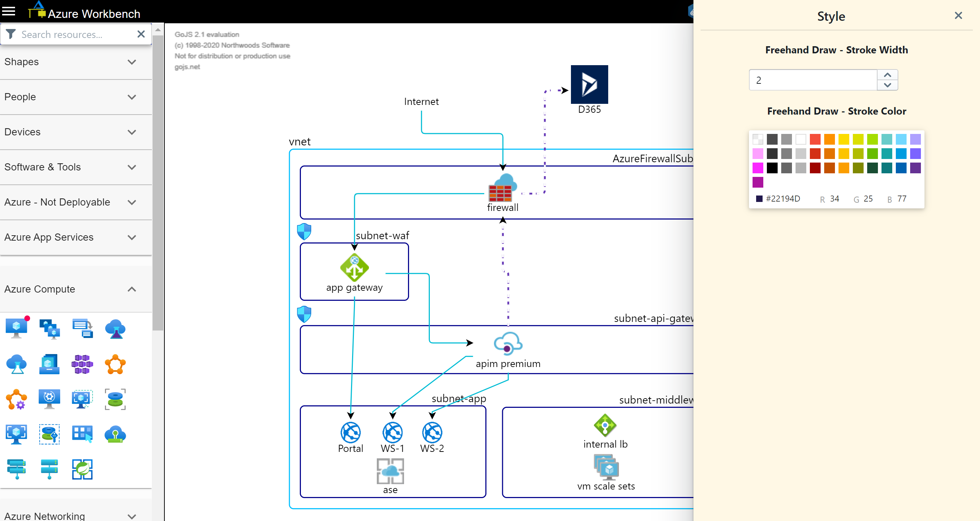Click the firewall icon in the diagram
The width and height of the screenshot is (980, 521).
click(502, 188)
